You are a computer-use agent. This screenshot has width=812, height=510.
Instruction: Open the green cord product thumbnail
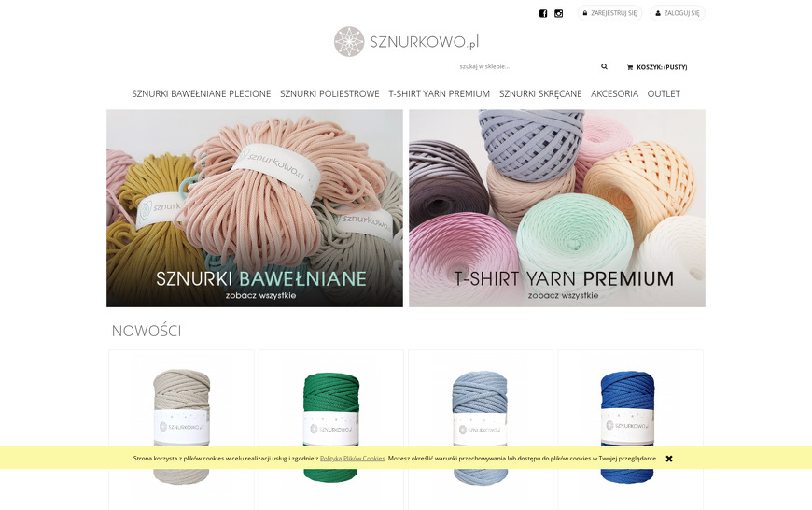tap(331, 427)
